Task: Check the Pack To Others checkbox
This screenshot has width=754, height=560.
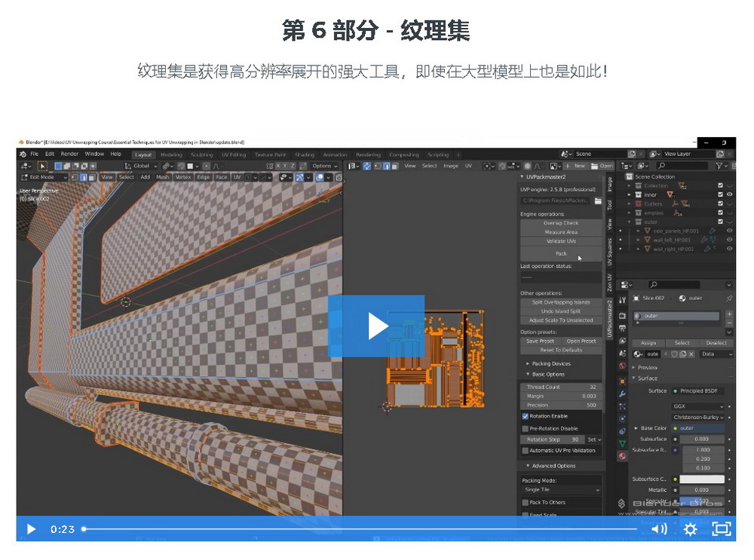Action: (525, 503)
